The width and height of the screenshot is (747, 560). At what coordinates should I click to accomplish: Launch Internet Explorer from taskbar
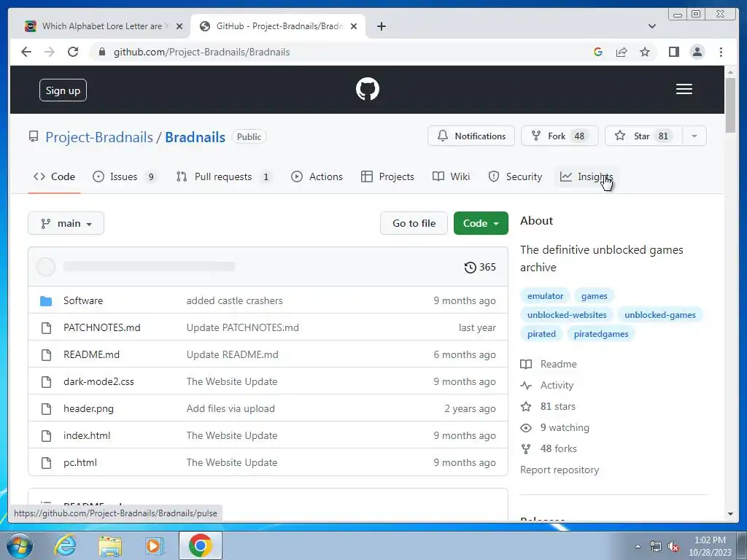tap(65, 545)
